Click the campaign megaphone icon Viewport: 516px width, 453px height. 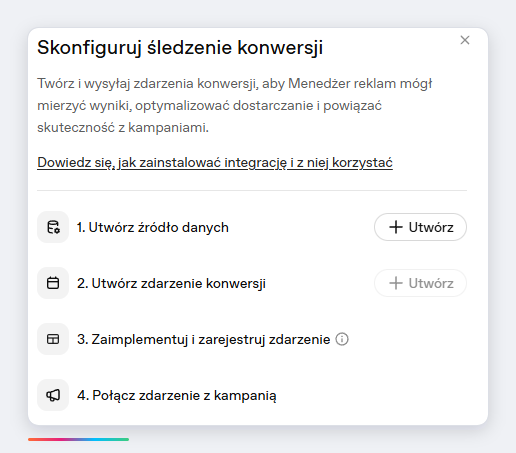(x=53, y=395)
